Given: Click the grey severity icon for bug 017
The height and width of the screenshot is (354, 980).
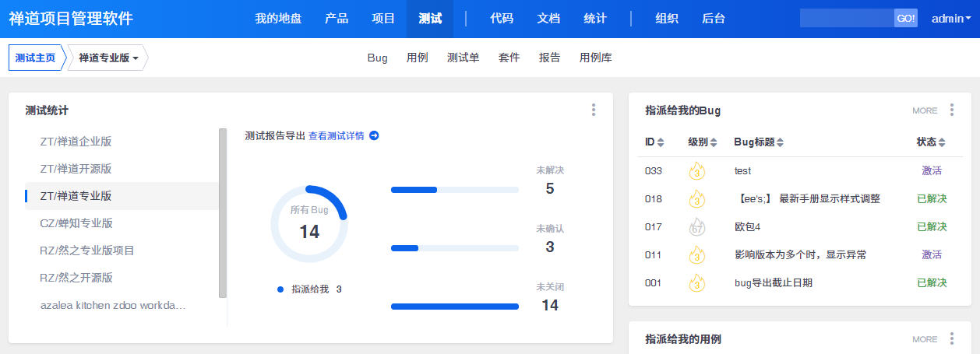Looking at the screenshot, I should 696,227.
